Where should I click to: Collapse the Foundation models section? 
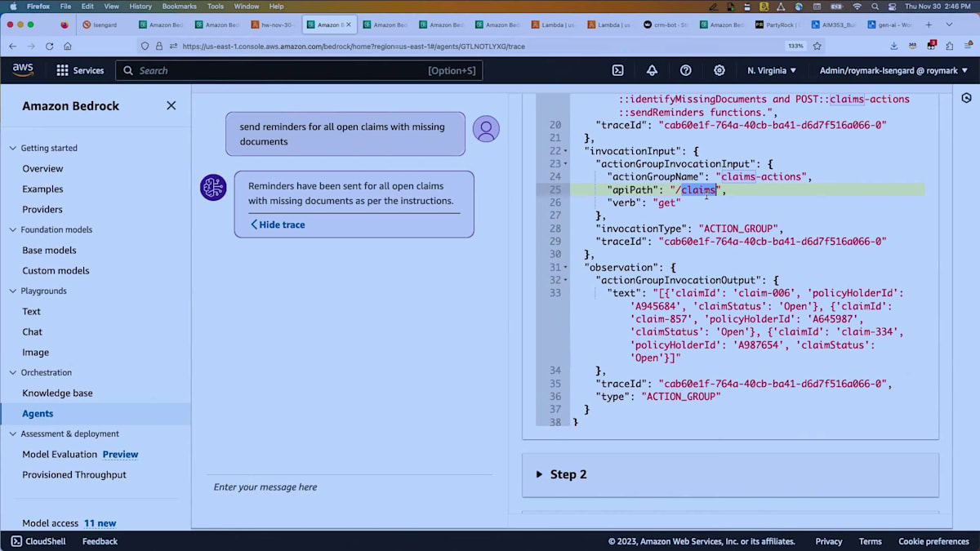click(12, 230)
